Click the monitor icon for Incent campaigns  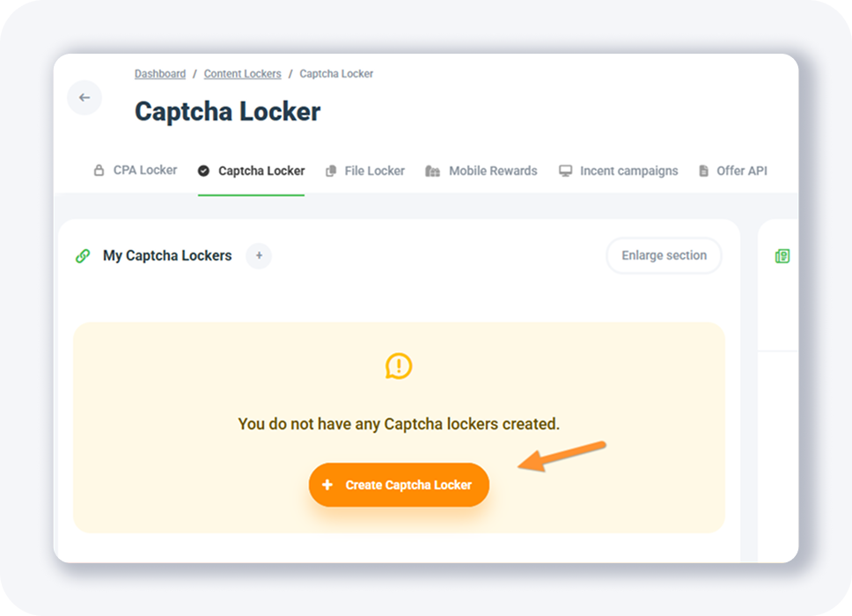click(x=565, y=171)
